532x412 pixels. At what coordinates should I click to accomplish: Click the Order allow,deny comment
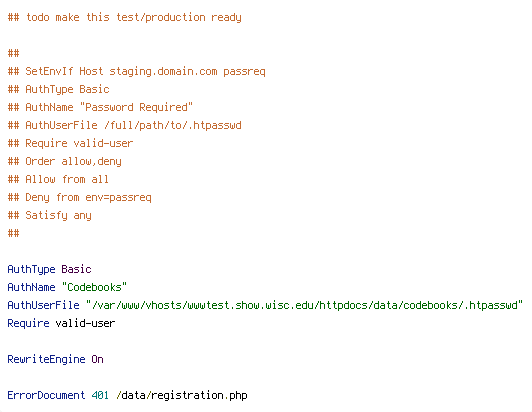coord(64,161)
